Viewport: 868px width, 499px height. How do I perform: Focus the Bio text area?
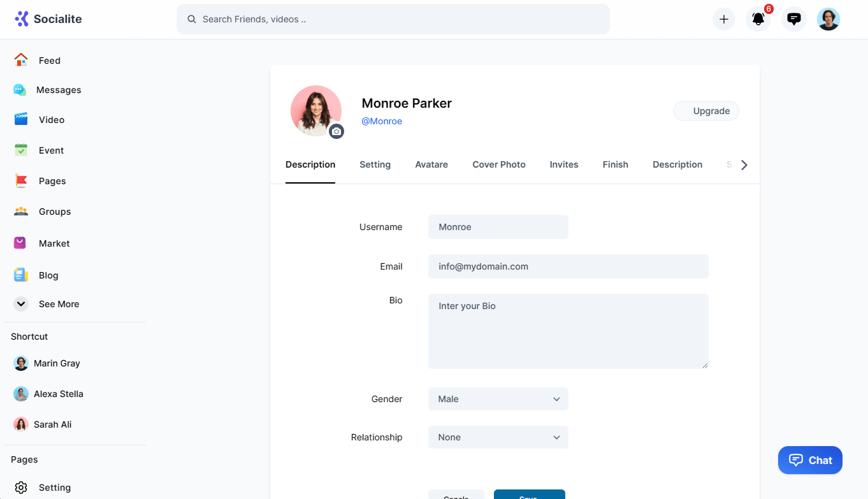coord(568,331)
